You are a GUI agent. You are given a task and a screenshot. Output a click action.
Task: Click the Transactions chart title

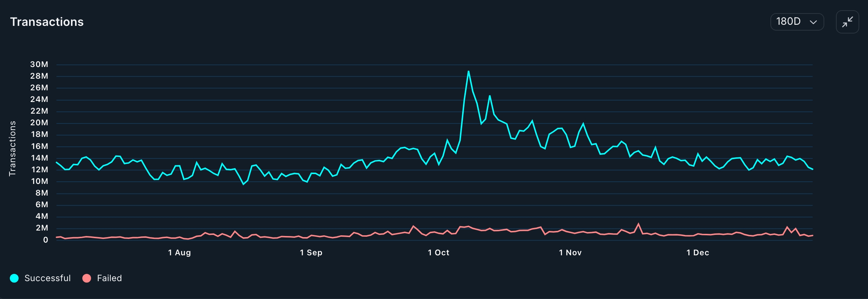47,22
